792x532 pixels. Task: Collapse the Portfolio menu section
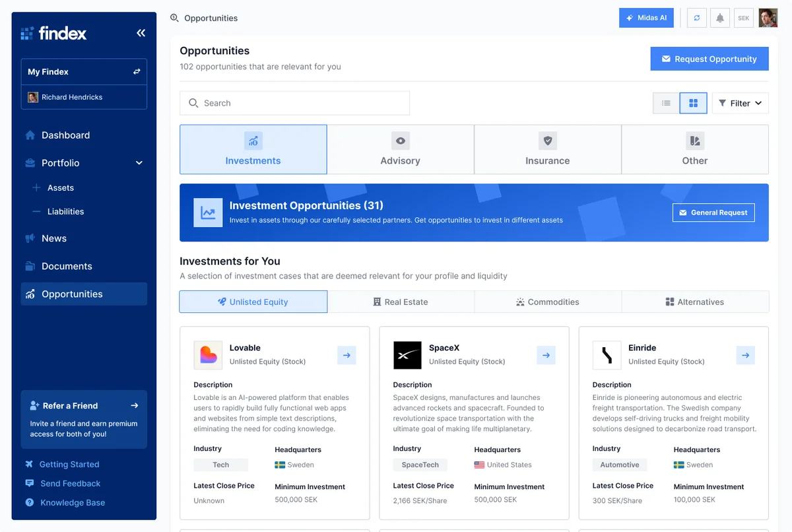tap(139, 162)
